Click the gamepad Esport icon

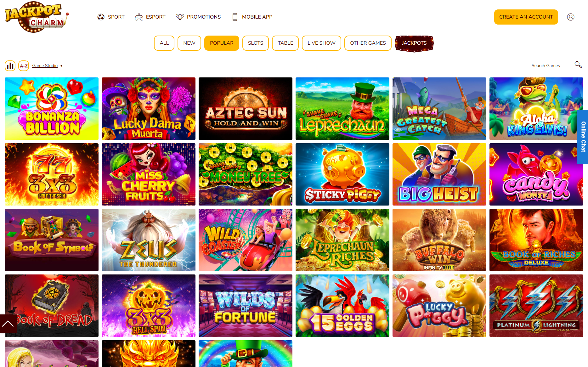tap(139, 17)
